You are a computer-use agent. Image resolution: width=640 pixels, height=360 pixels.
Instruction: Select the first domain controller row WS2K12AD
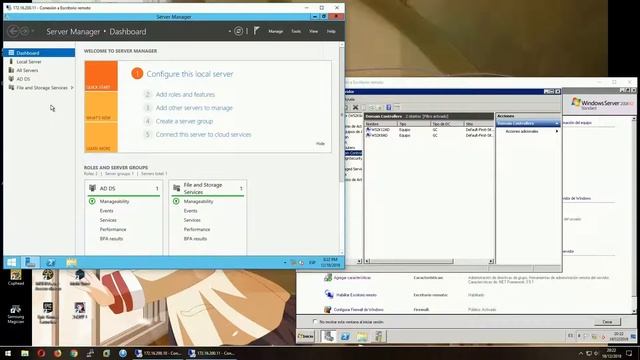click(429, 129)
